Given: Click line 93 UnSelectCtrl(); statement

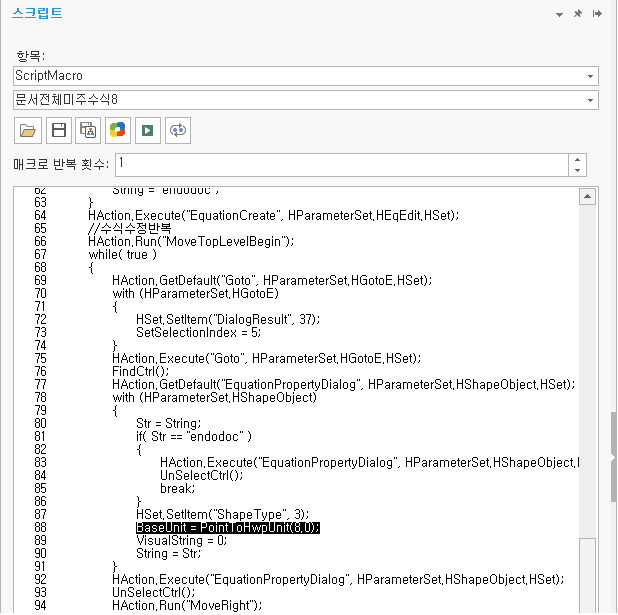Looking at the screenshot, I should pos(153,593).
